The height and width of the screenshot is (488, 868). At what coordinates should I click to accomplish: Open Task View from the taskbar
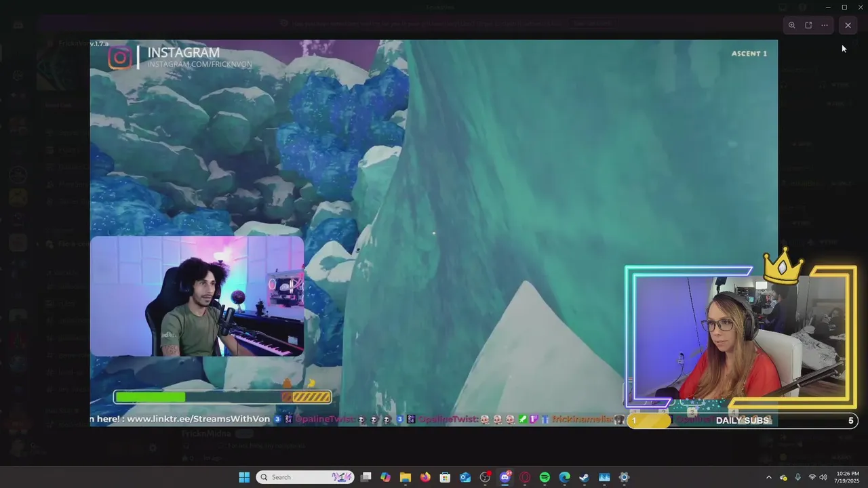366,477
